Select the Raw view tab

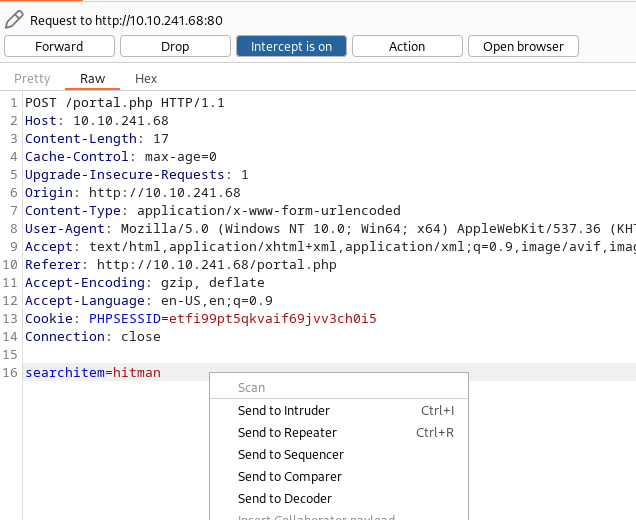click(92, 79)
